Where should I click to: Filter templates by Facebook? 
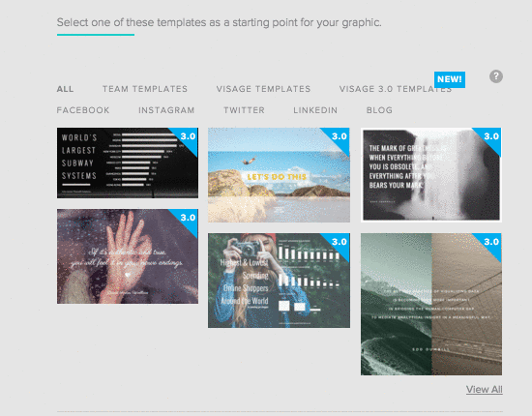[83, 110]
